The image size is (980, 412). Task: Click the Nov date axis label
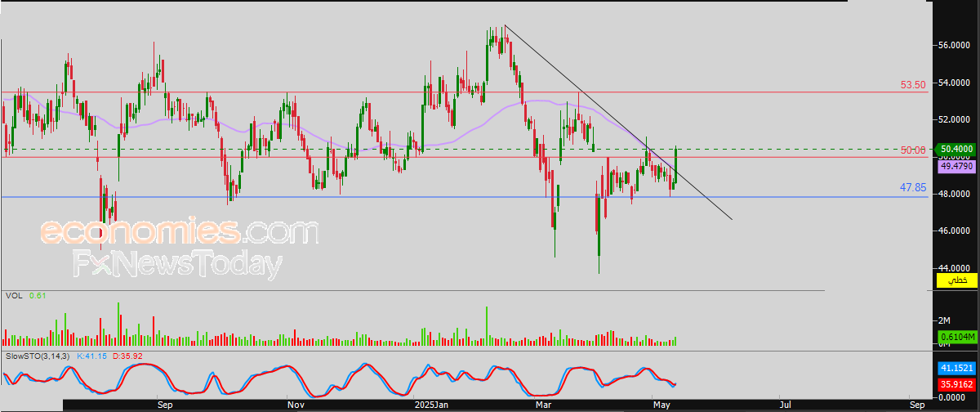pyautogui.click(x=296, y=405)
